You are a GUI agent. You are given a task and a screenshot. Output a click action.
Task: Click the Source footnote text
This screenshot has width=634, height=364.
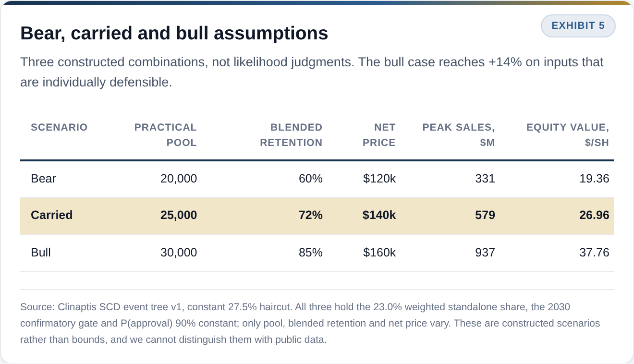pyautogui.click(x=310, y=323)
